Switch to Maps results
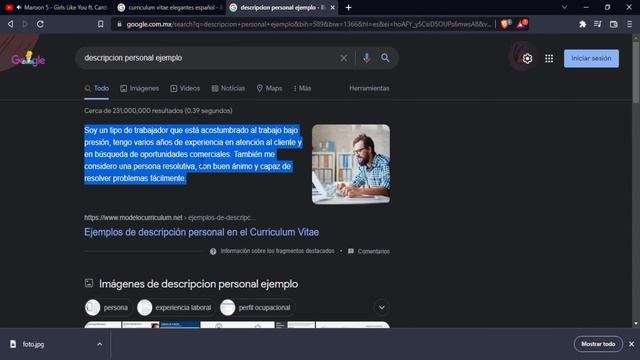The width and height of the screenshot is (640, 360). 269,88
